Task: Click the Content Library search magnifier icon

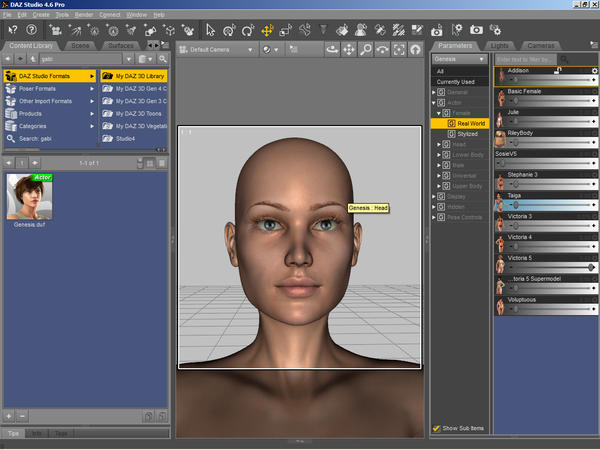Action: (x=163, y=59)
